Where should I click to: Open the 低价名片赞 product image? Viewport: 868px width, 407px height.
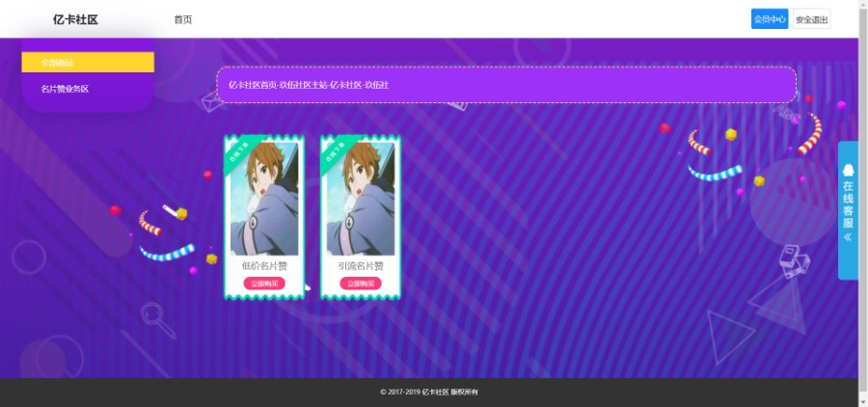tap(264, 199)
